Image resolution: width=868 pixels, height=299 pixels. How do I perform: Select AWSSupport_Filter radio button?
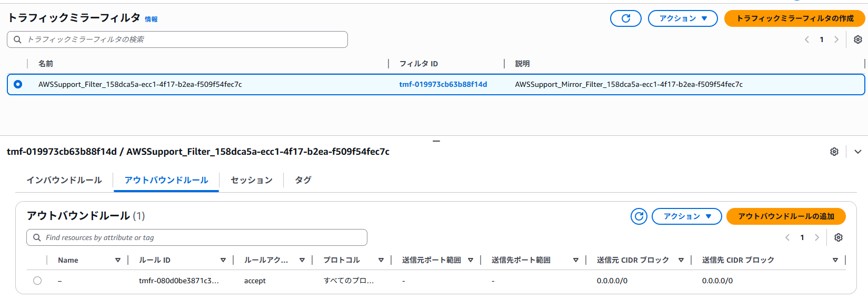[18, 84]
